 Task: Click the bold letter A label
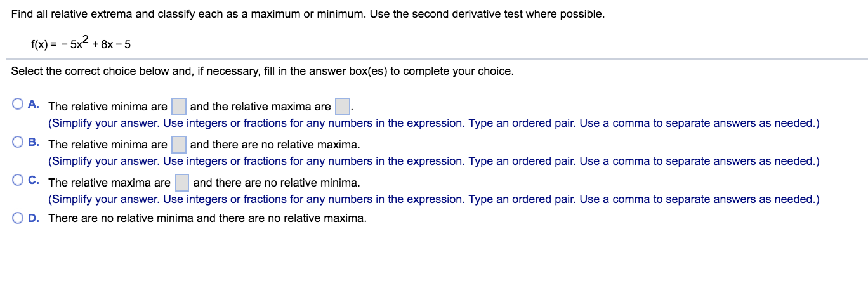(34, 104)
